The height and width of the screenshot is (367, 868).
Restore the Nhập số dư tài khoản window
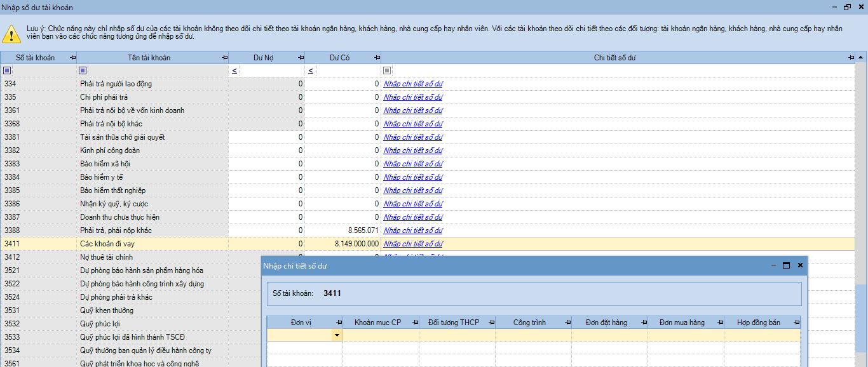[847, 7]
